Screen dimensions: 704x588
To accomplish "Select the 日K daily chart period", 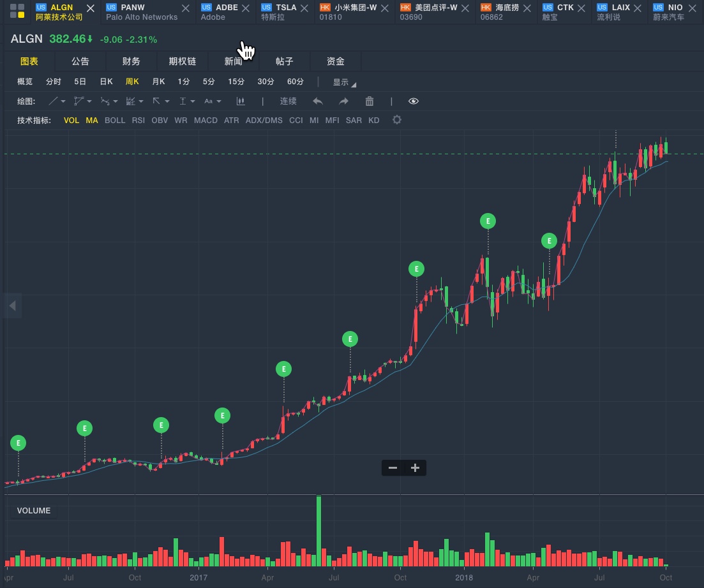I will 106,82.
